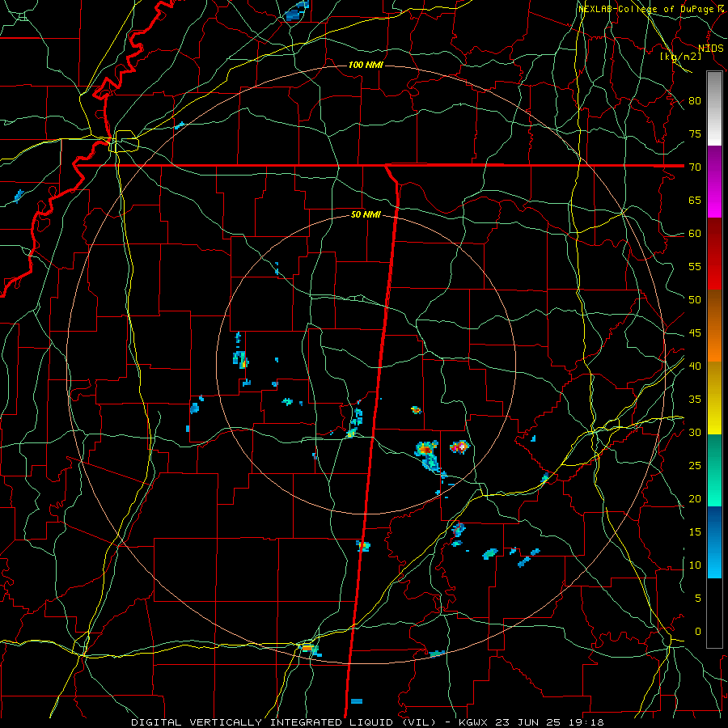Screen dimensions: 728x728
Task: Click the yellow segment of the color bar
Action: (x=714, y=398)
